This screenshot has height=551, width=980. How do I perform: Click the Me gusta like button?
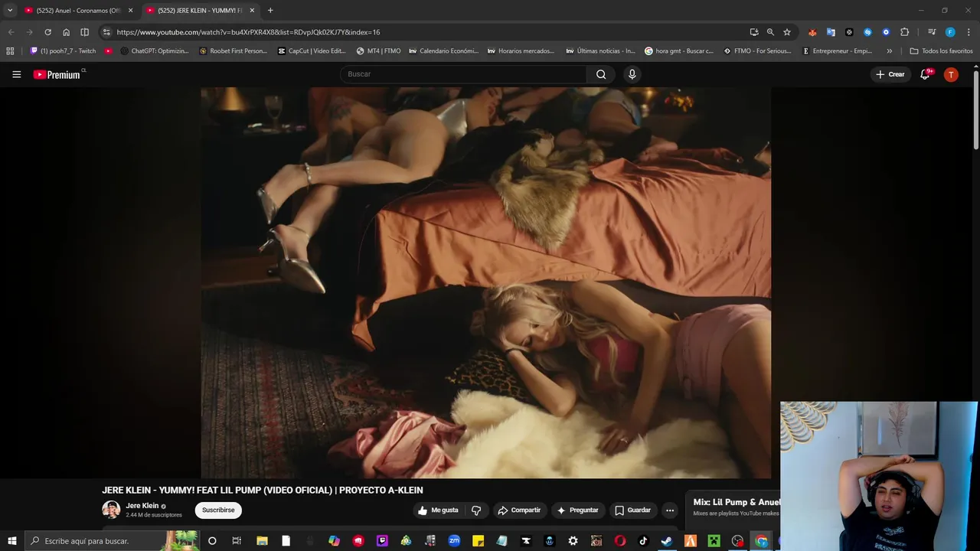point(439,510)
